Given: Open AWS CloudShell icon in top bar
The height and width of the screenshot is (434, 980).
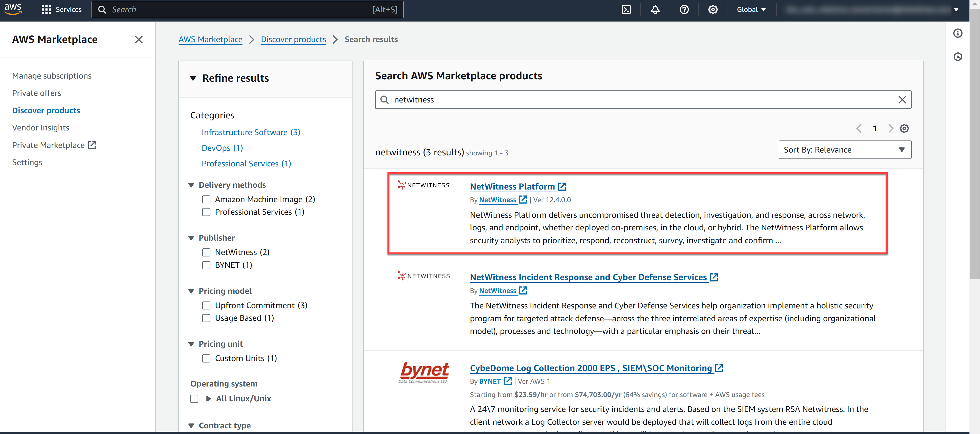Looking at the screenshot, I should (626, 10).
